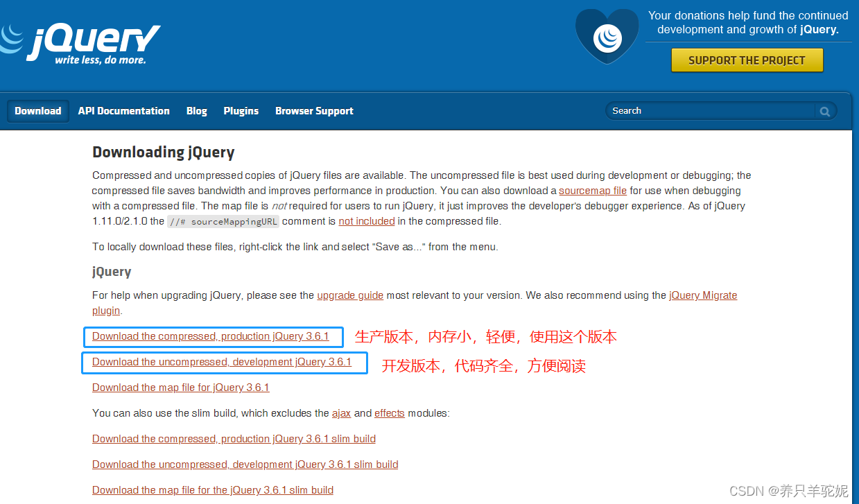Click the not included link
Screen dimensions: 859x504
(x=366, y=220)
